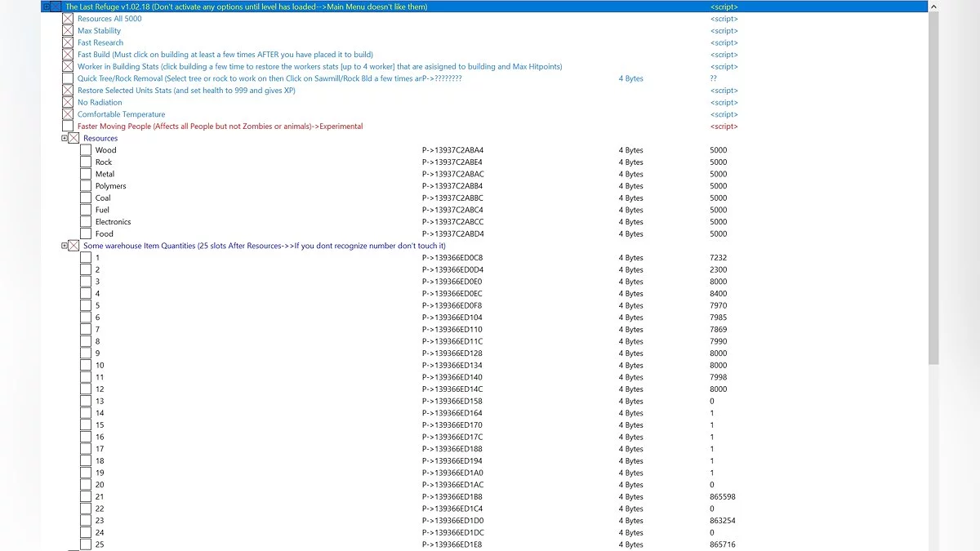980x551 pixels.
Task: Select The Last Refuge v1.02.18 header row
Action: click(x=483, y=7)
